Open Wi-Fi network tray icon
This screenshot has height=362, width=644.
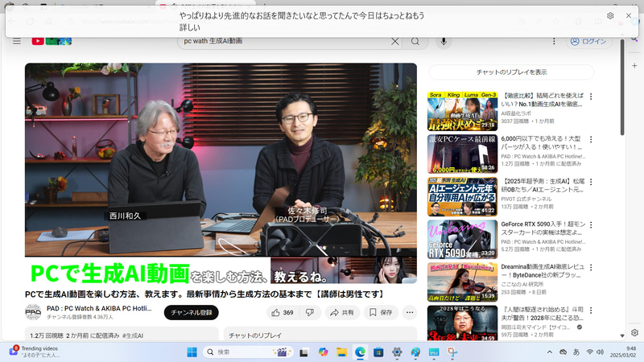click(x=590, y=352)
